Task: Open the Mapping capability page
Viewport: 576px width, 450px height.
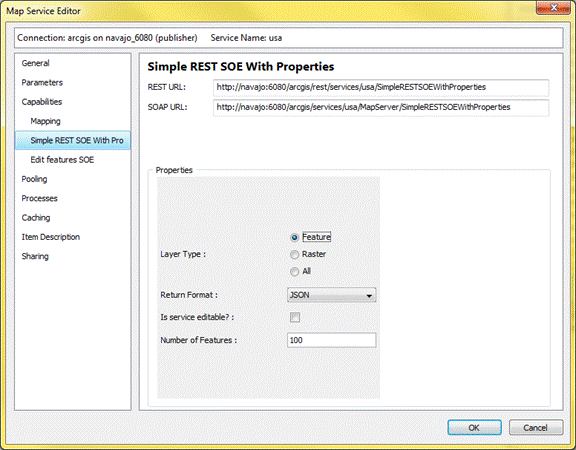Action: (x=45, y=121)
